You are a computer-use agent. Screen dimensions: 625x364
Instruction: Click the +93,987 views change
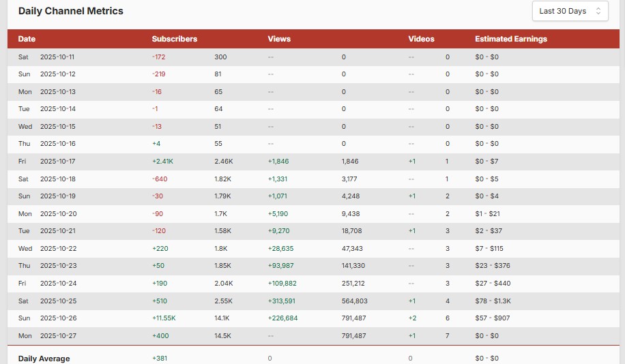coord(280,265)
